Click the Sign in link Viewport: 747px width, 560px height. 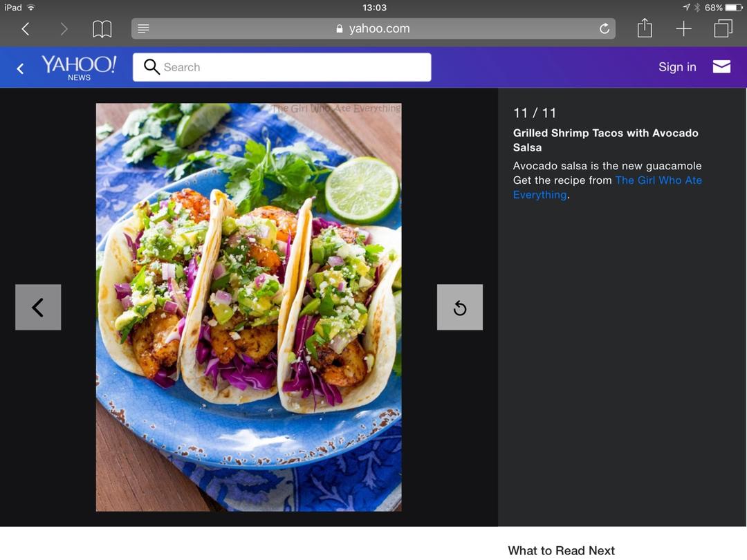pos(676,67)
